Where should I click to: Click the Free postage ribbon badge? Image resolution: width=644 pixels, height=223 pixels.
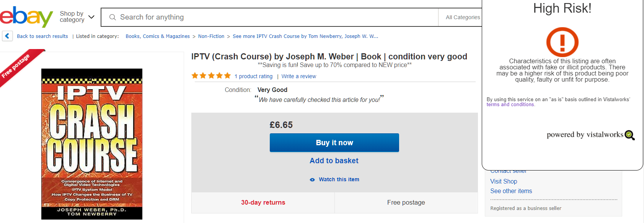(17, 65)
